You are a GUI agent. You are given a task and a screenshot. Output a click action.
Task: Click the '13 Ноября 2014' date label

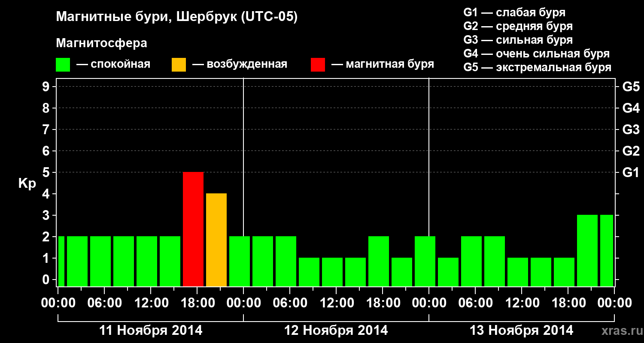pyautogui.click(x=522, y=330)
